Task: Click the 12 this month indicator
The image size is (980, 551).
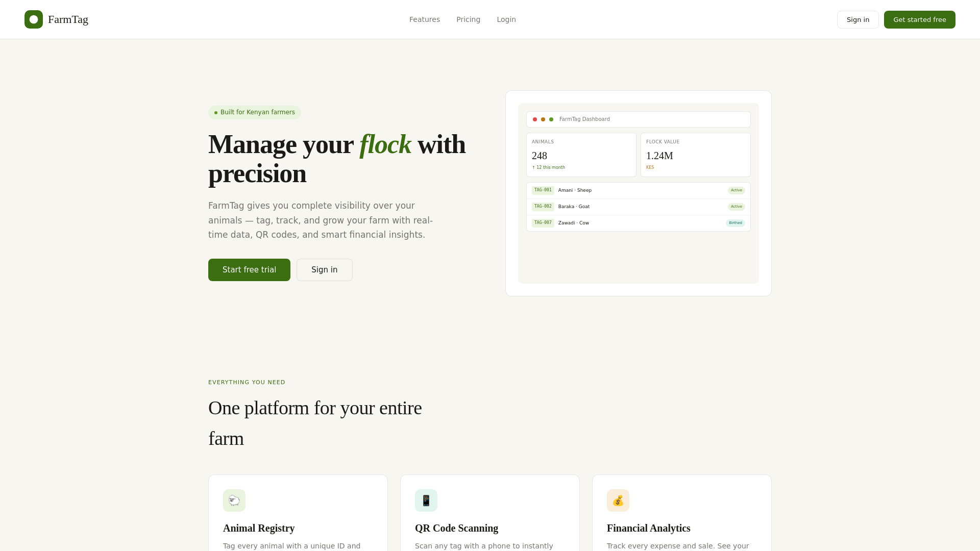Action: tap(549, 167)
